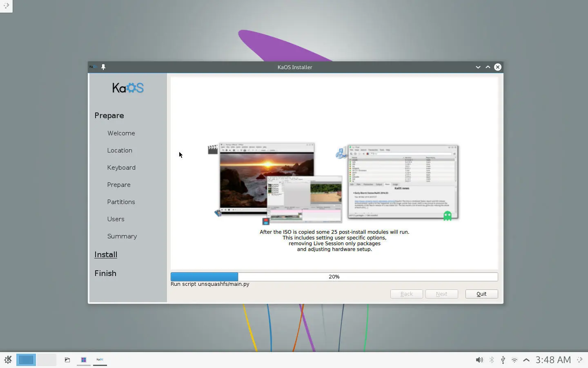Click the KaOS Installer title bar text
This screenshot has width=588, height=368.
[295, 67]
